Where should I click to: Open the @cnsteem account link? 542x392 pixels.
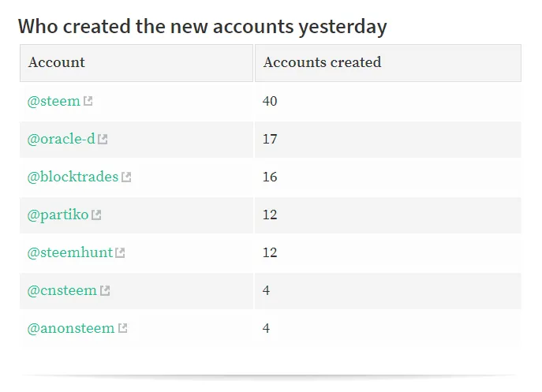62,290
